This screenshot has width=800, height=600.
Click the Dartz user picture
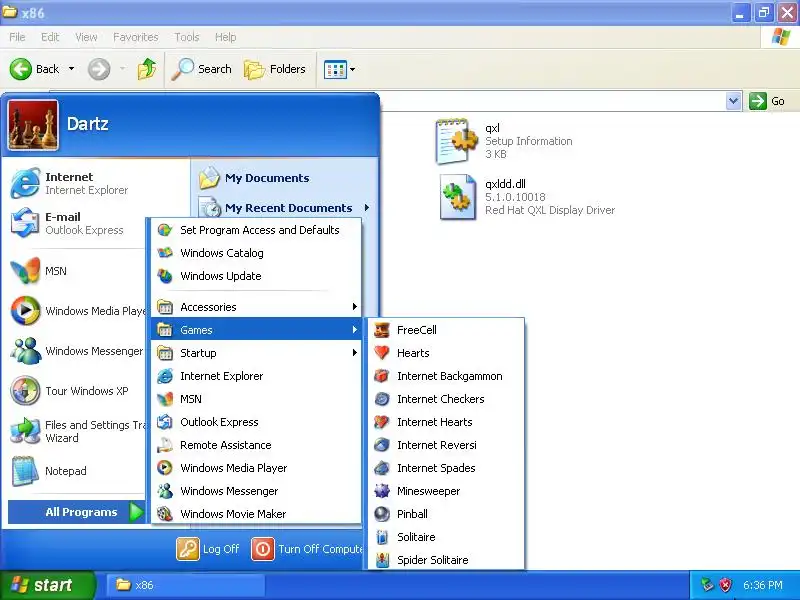33,124
